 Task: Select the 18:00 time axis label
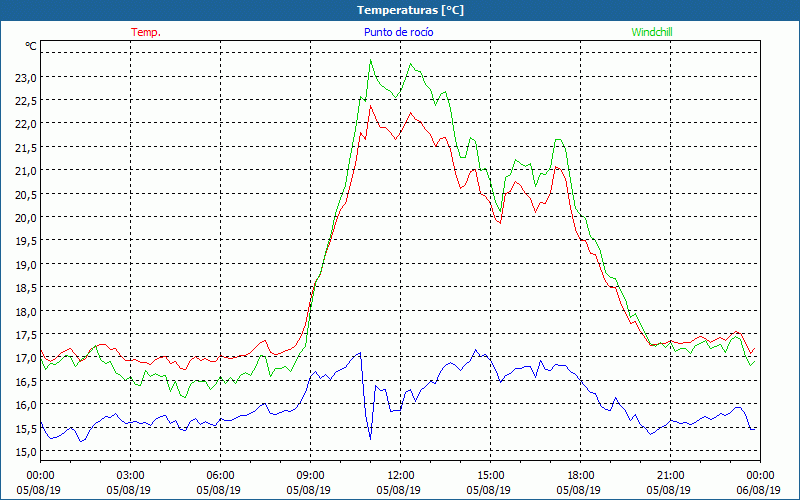pos(580,475)
